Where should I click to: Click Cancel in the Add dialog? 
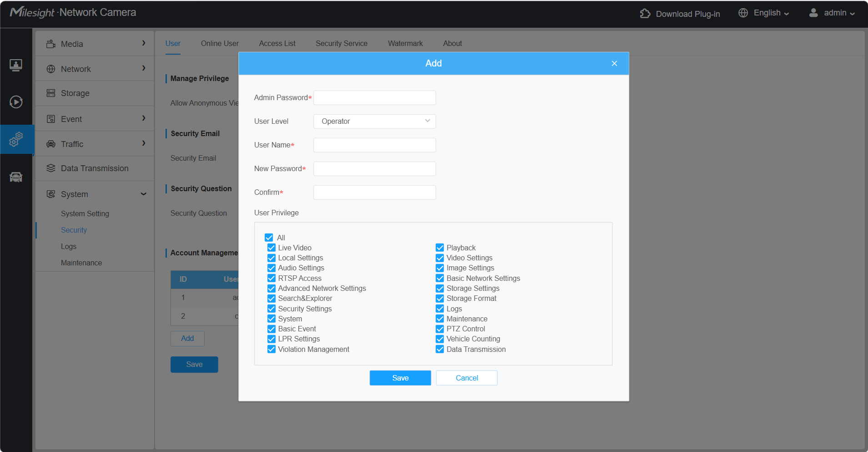(467, 378)
